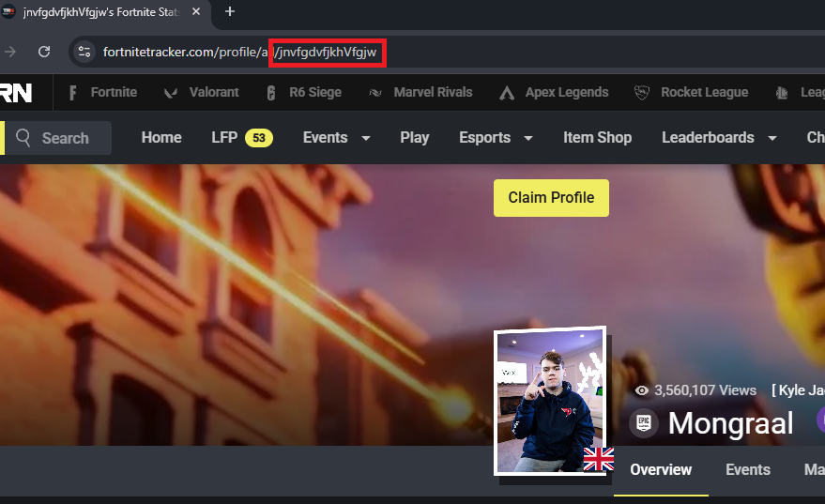
Task: Click the browser address bar URL
Action: [x=239, y=52]
